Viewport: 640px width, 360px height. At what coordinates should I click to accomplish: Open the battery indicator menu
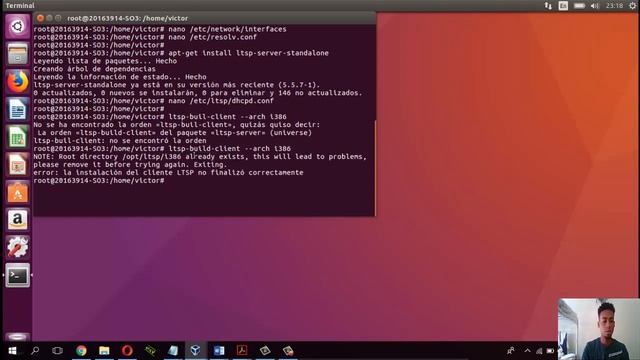click(579, 6)
